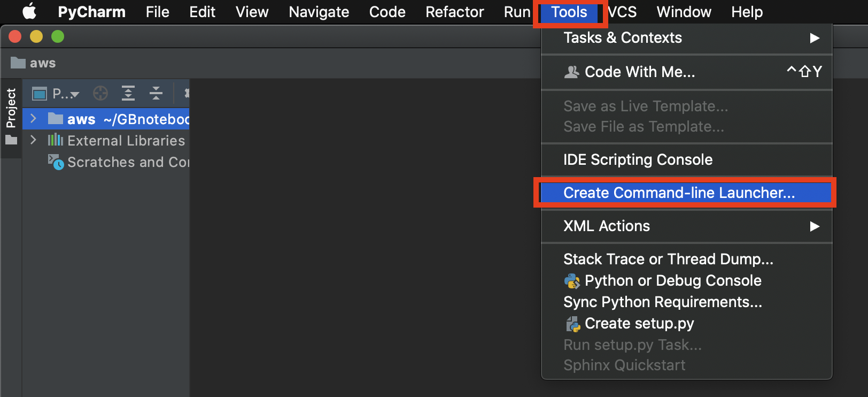The height and width of the screenshot is (397, 868).
Task: Click the Code With Me people icon
Action: [x=571, y=72]
